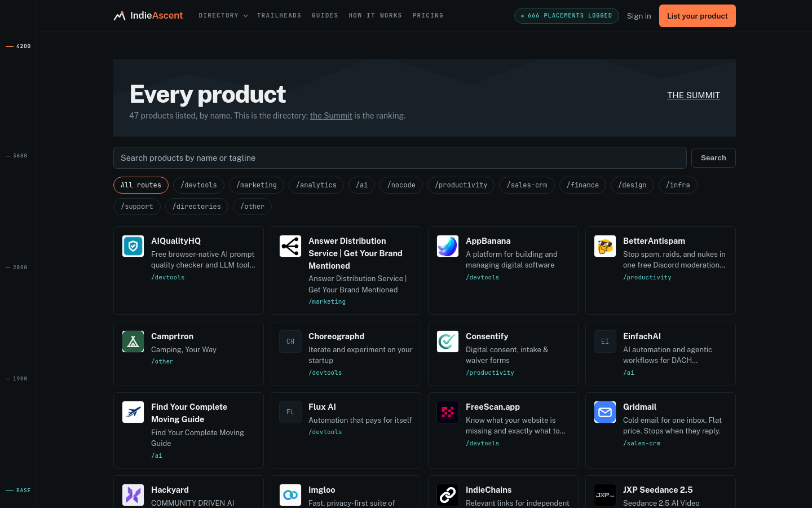The height and width of the screenshot is (508, 812).
Task: Focus the product search field
Action: 400,158
